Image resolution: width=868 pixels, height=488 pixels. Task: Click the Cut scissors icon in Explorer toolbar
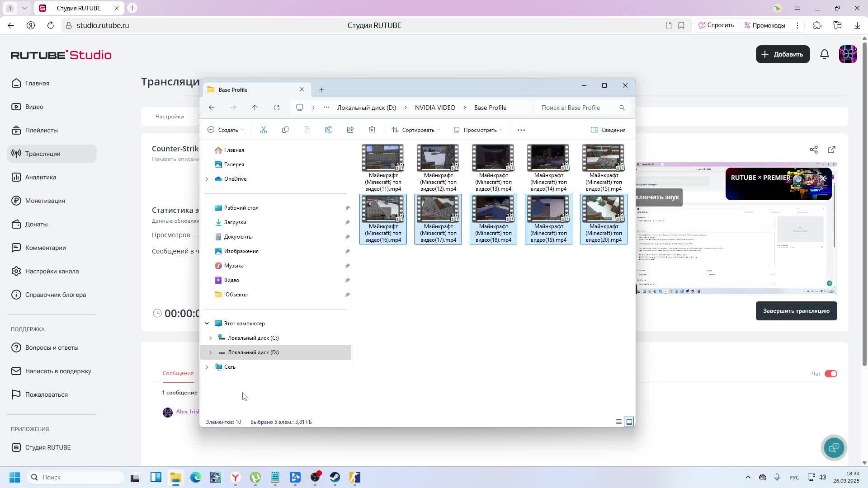(264, 130)
